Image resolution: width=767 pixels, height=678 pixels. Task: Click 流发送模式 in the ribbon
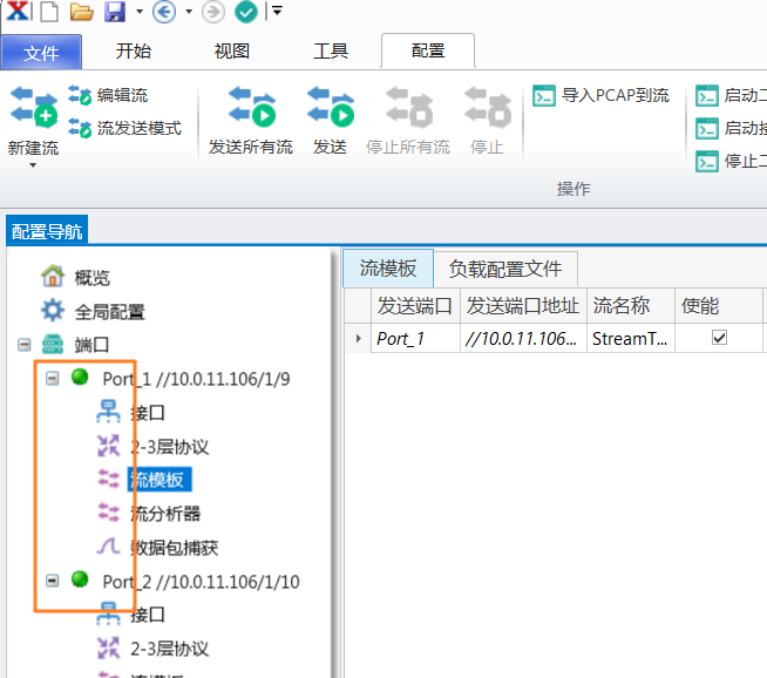coord(125,128)
